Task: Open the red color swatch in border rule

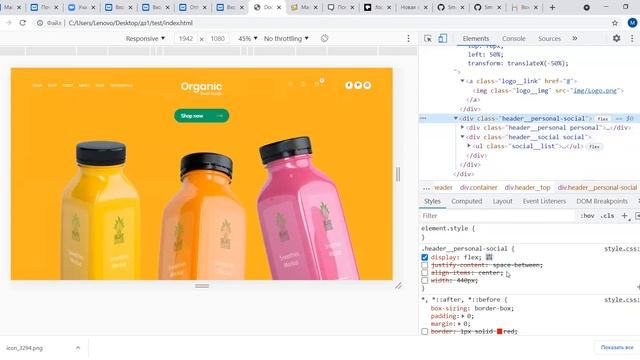Action: (x=499, y=331)
